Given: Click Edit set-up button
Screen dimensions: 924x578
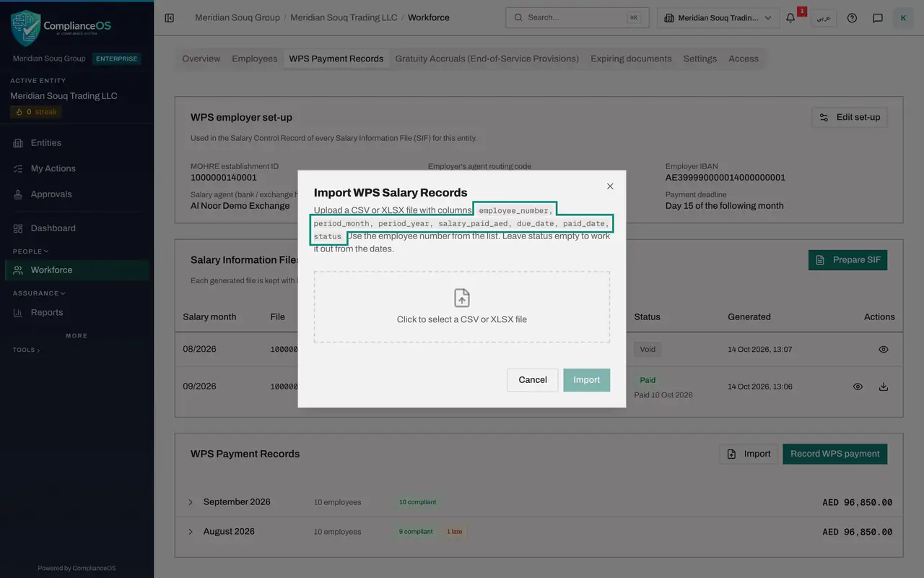Looking at the screenshot, I should (850, 117).
